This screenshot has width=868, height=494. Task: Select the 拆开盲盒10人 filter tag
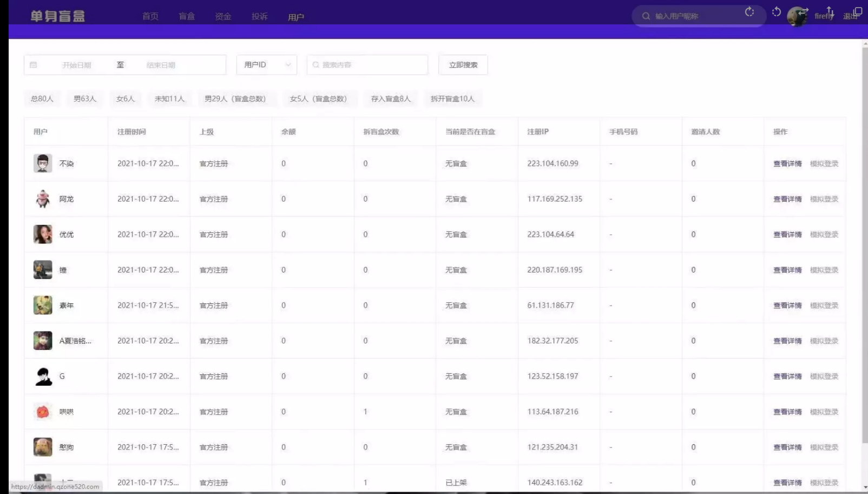(452, 99)
